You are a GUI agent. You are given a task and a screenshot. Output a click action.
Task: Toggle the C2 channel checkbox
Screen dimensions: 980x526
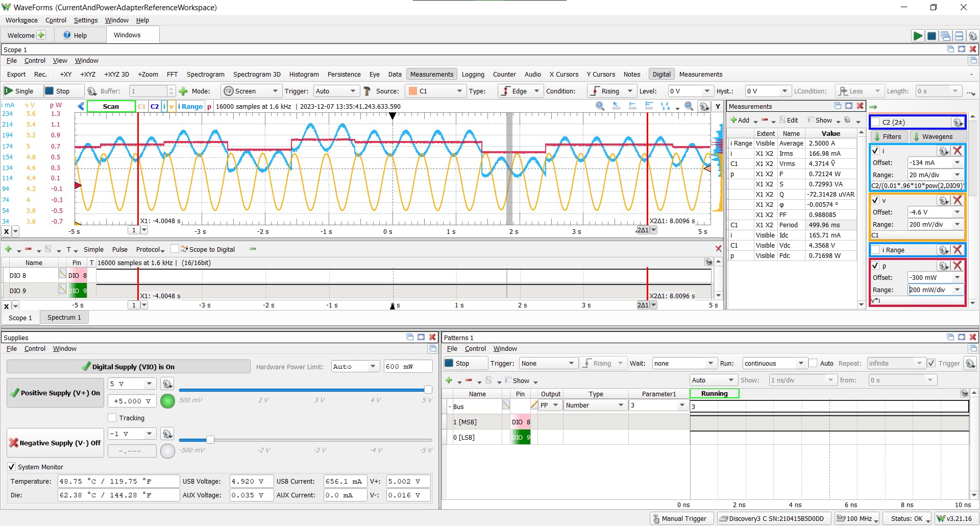[876, 122]
